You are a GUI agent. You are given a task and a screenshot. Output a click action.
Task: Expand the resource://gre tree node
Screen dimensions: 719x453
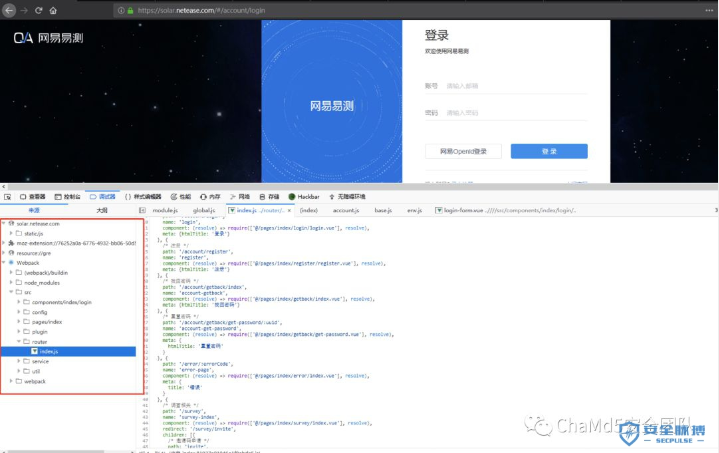[4, 253]
